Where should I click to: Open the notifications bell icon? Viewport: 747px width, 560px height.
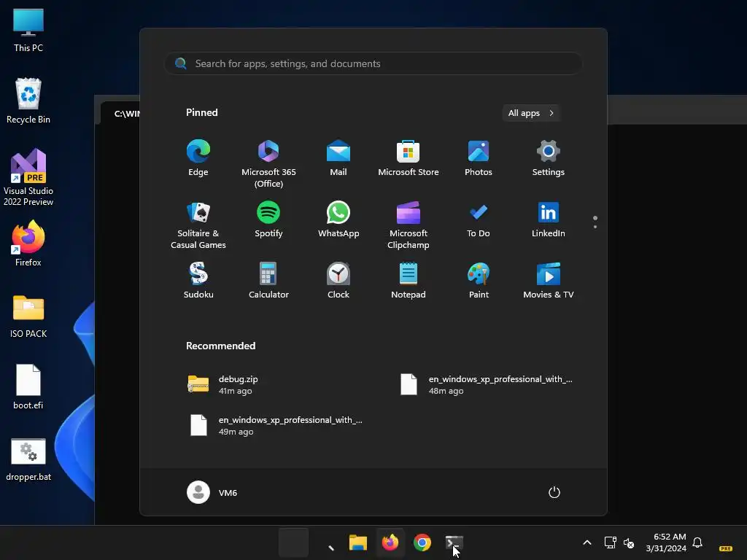point(697,542)
